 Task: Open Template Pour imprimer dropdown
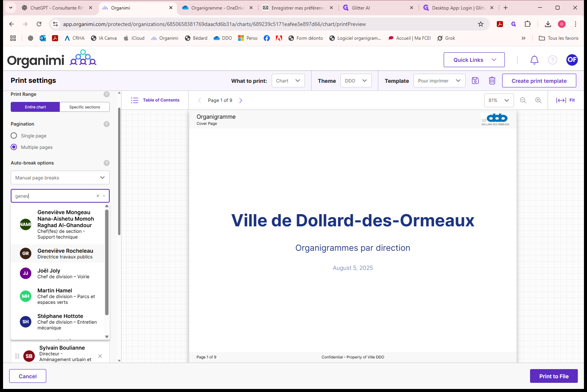439,81
